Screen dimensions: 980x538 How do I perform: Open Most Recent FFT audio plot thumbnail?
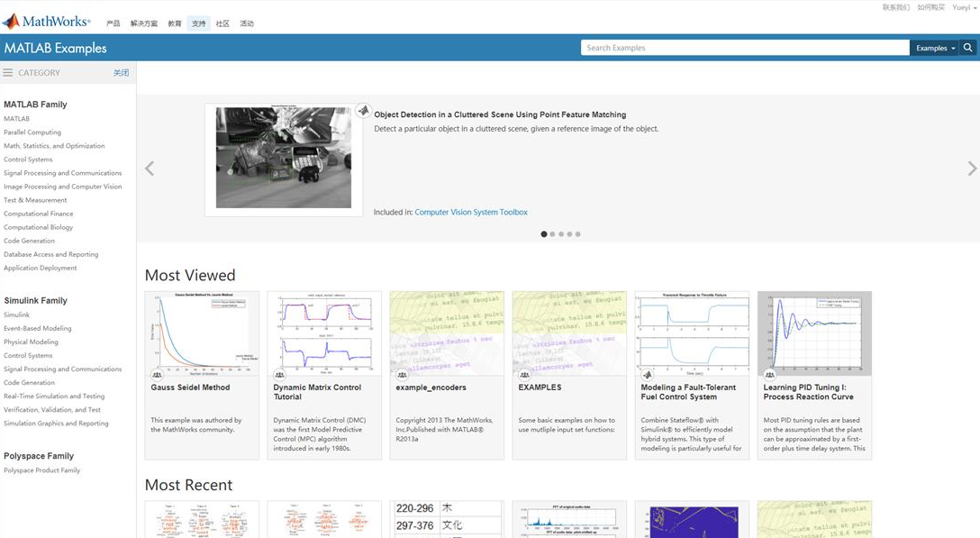(569, 519)
